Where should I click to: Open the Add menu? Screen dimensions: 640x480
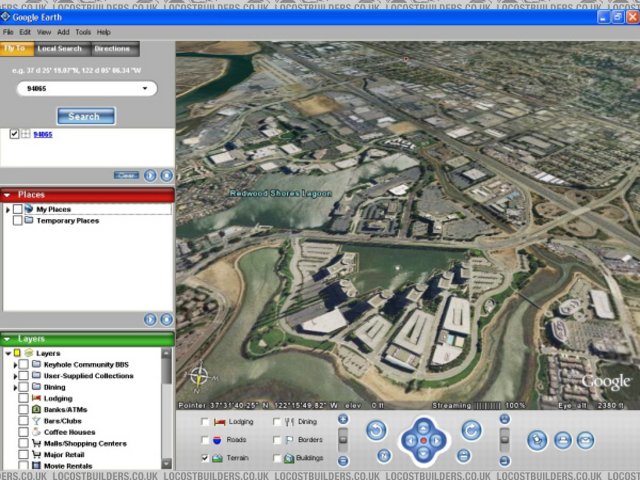click(63, 32)
